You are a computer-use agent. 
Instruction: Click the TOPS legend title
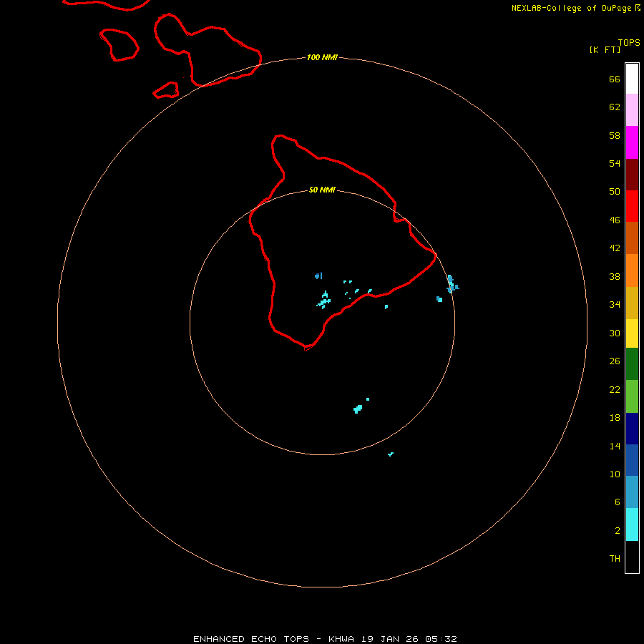point(629,43)
